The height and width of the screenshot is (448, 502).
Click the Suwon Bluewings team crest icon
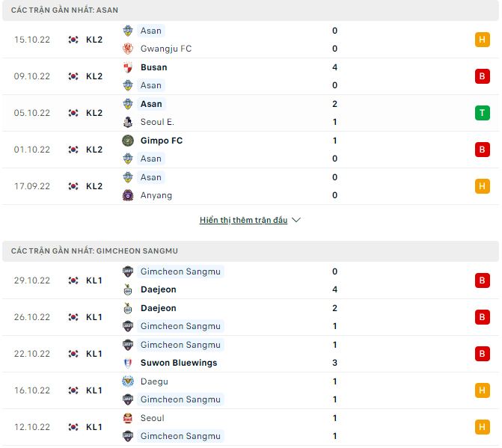pyautogui.click(x=128, y=363)
